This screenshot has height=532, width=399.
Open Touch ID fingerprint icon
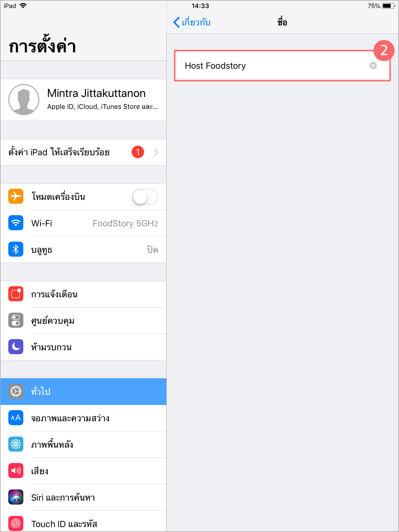16,523
